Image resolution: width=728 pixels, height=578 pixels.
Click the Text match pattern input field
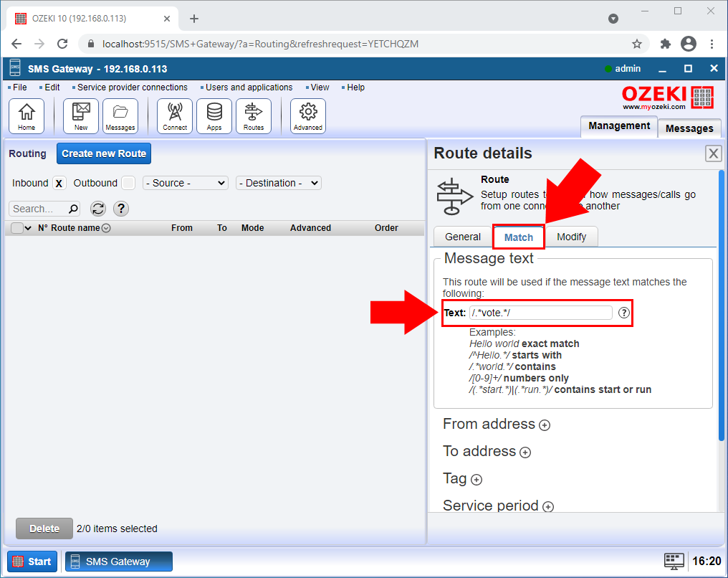pyautogui.click(x=540, y=313)
